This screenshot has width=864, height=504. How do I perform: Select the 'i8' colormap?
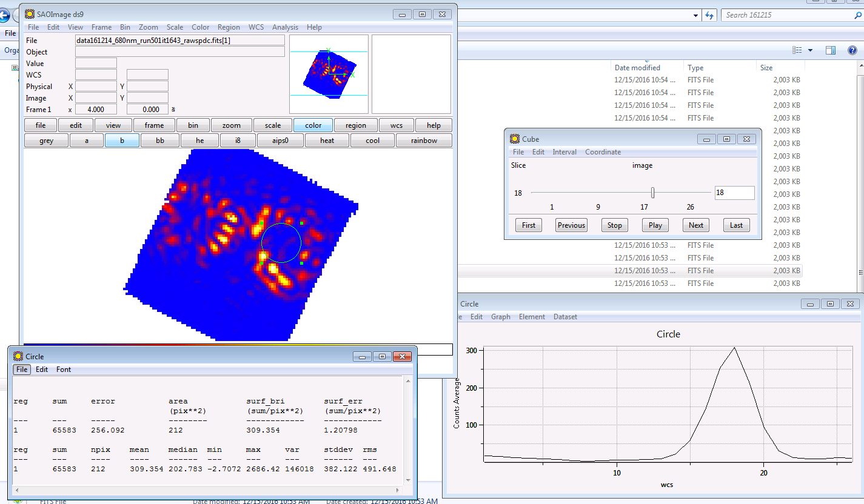coord(237,141)
